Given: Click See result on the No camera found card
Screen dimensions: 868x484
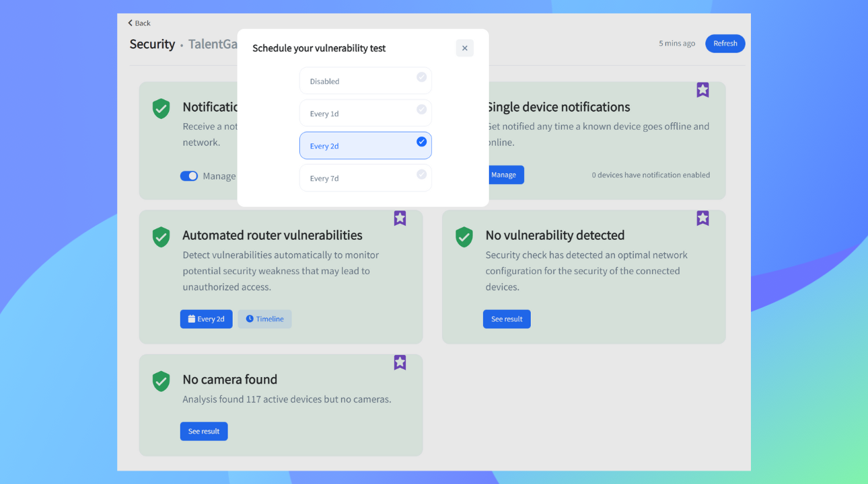Looking at the screenshot, I should click(204, 431).
